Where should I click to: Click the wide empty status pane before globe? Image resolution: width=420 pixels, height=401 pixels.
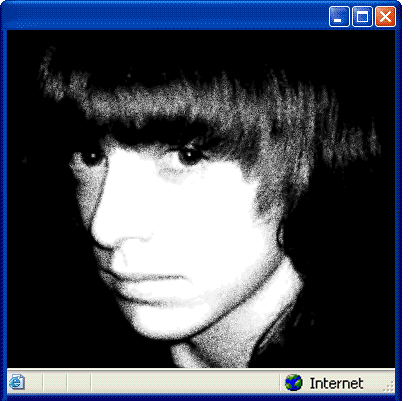tap(185, 383)
